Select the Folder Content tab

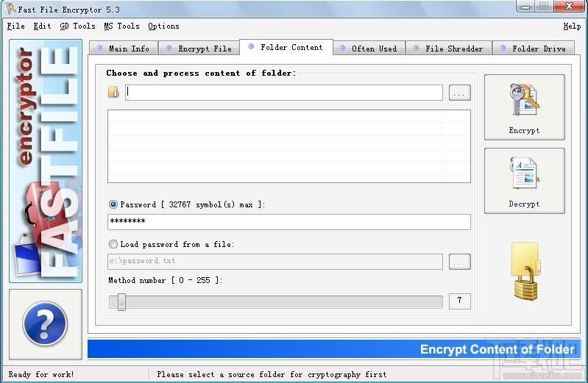(286, 47)
